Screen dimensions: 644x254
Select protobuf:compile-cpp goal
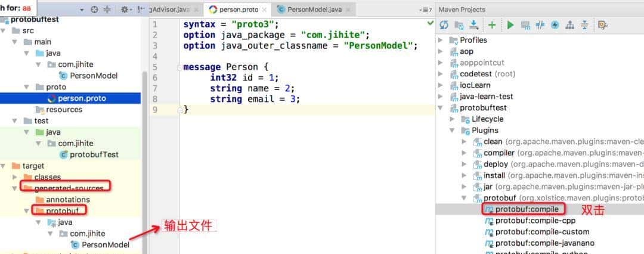coord(535,220)
